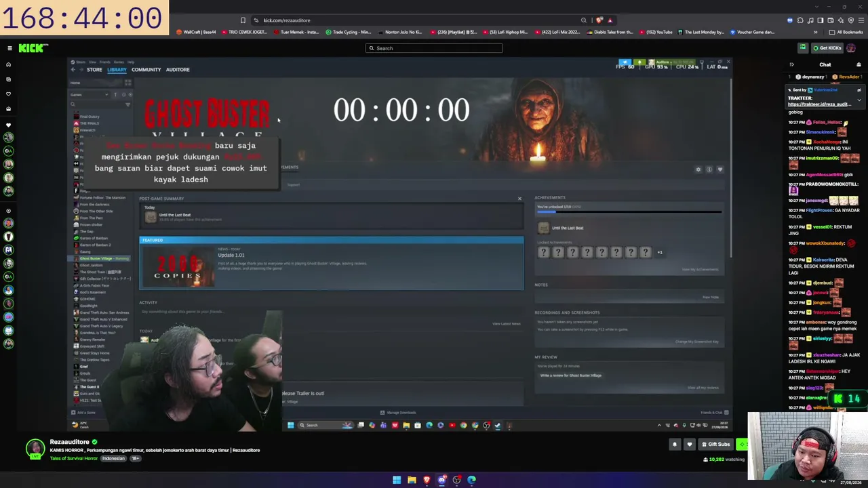Open Add a Game in Steam

[84, 413]
